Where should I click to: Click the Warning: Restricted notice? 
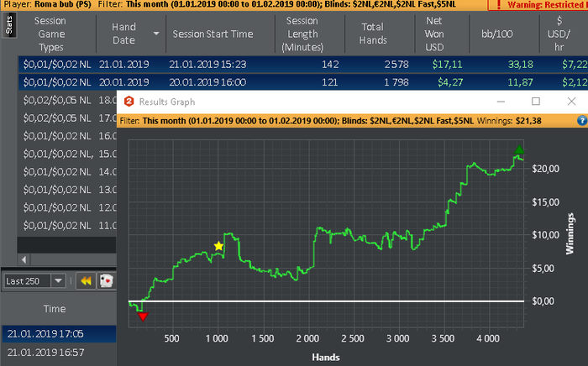(x=538, y=5)
